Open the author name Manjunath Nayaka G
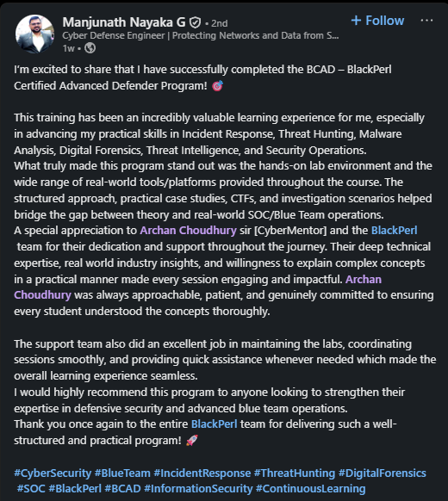This screenshot has width=448, height=501. click(124, 22)
